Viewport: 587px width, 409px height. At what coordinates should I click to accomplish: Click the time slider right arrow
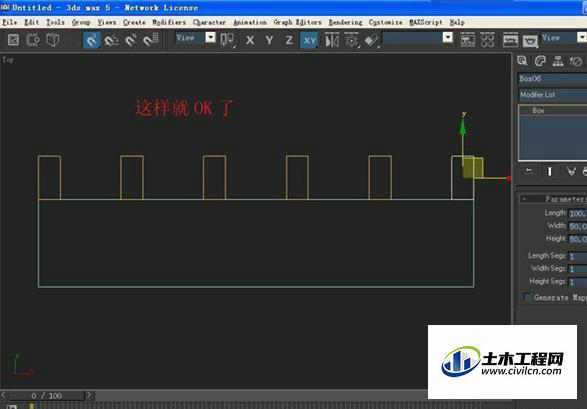coord(89,395)
